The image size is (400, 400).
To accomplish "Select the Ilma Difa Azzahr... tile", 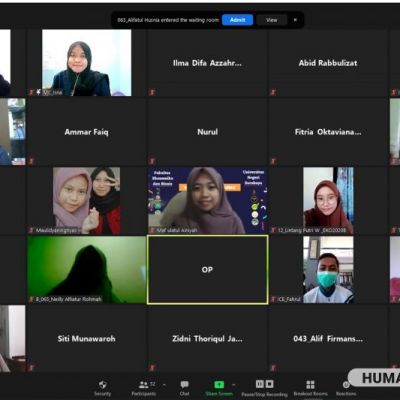I will [x=207, y=63].
